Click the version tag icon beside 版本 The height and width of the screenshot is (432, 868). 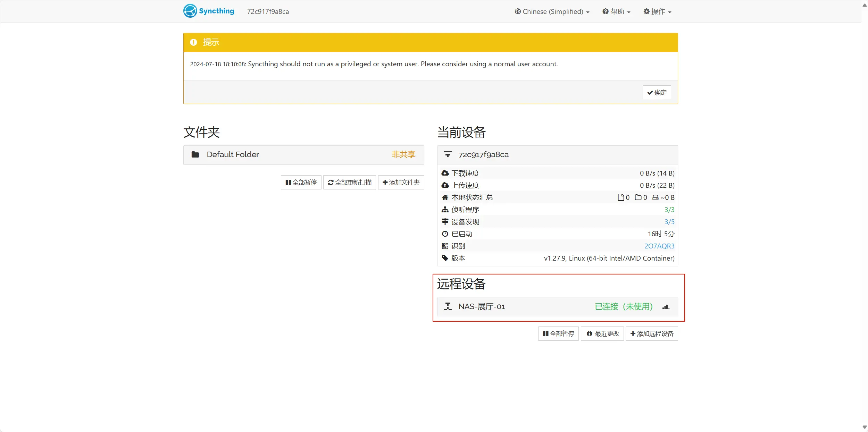(445, 258)
